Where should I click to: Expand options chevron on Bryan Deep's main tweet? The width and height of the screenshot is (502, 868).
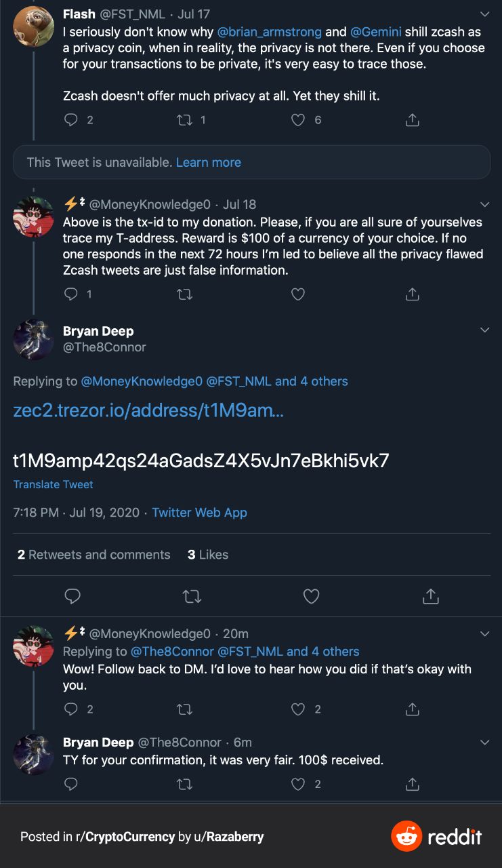(484, 330)
